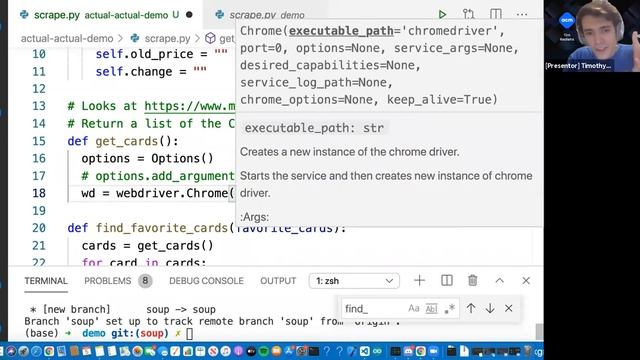Click 'executable_path: str' in the hint popup

click(x=314, y=128)
